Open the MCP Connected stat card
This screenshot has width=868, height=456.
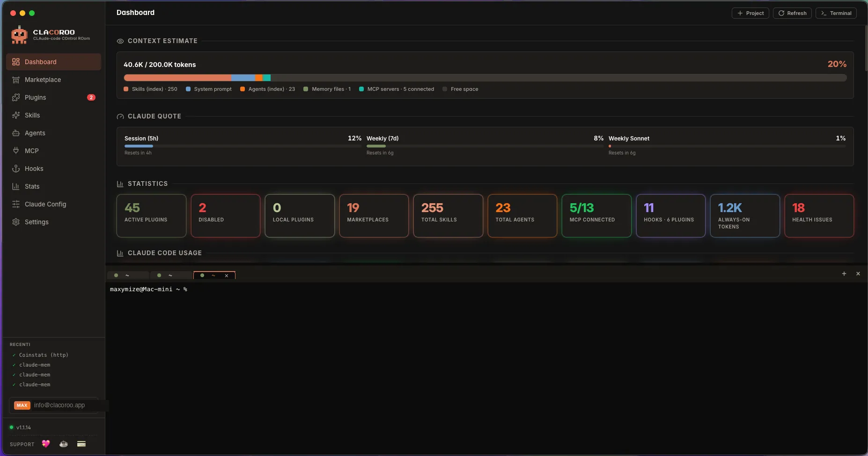(x=596, y=216)
